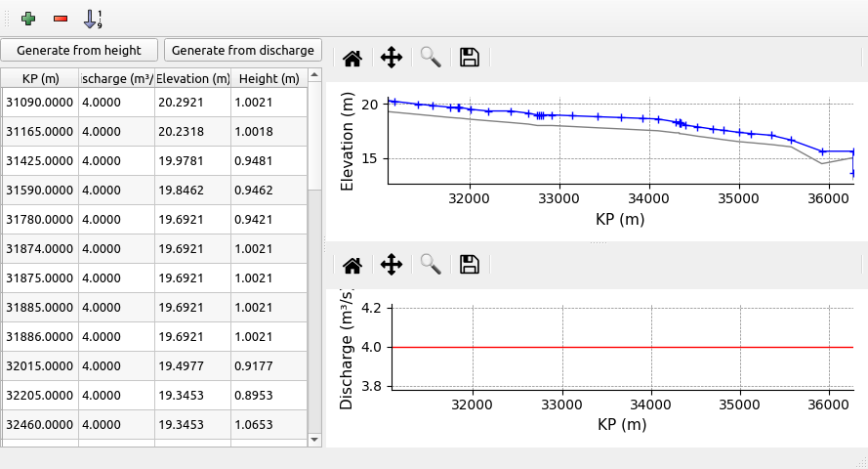This screenshot has height=469, width=868.
Task: Select the elevation cell 19.4977
Action: coord(192,365)
